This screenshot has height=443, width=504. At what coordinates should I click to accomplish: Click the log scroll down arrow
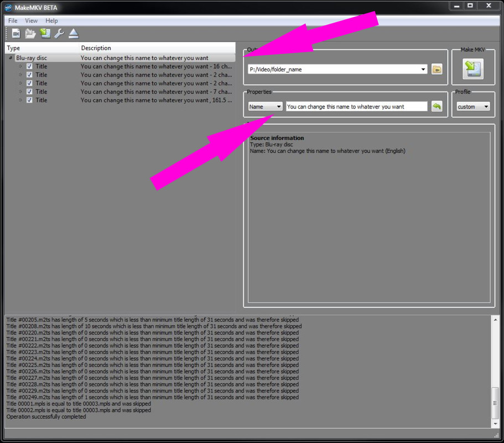click(x=495, y=424)
